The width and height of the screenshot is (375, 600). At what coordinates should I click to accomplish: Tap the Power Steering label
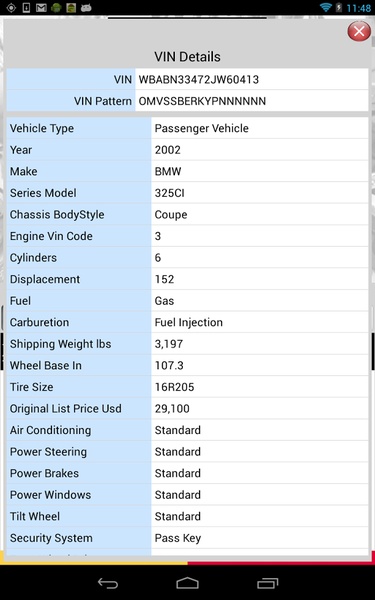click(x=48, y=452)
